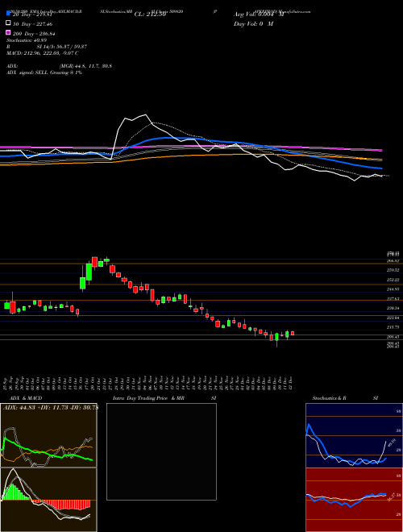Click the 'ADX & MACD' panel title
This screenshot has width=403, height=532.
coord(26,398)
